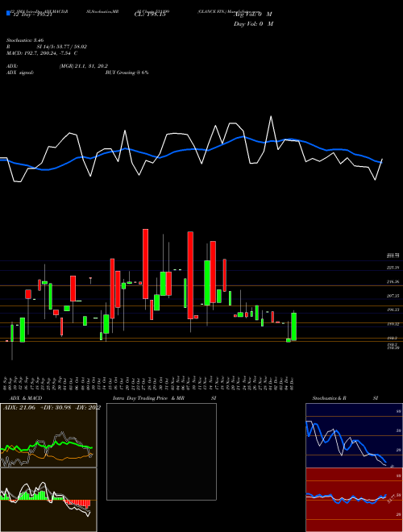This screenshot has width=403, height=532.
Task: Click the 'MACD: 192.7, 209.24, -7.54 C' line
Action: coord(42,53)
